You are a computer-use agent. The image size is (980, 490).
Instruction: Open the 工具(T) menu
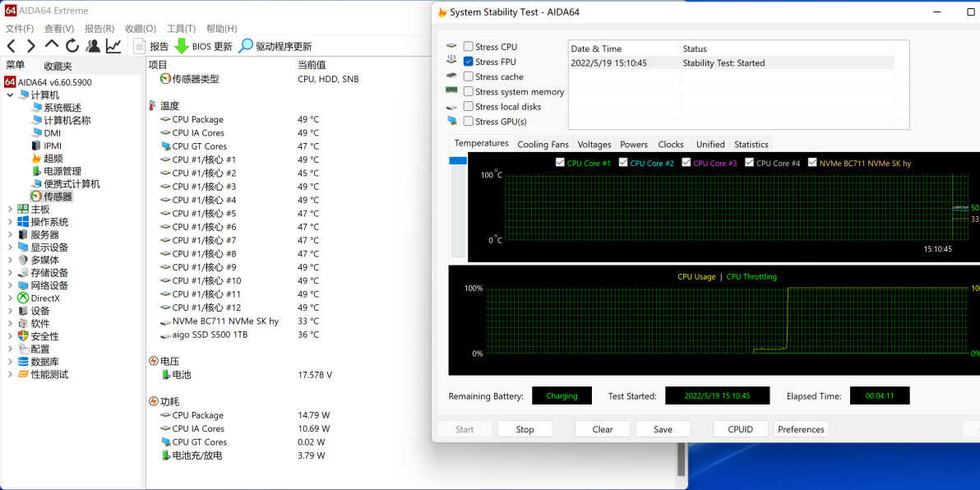(x=181, y=29)
